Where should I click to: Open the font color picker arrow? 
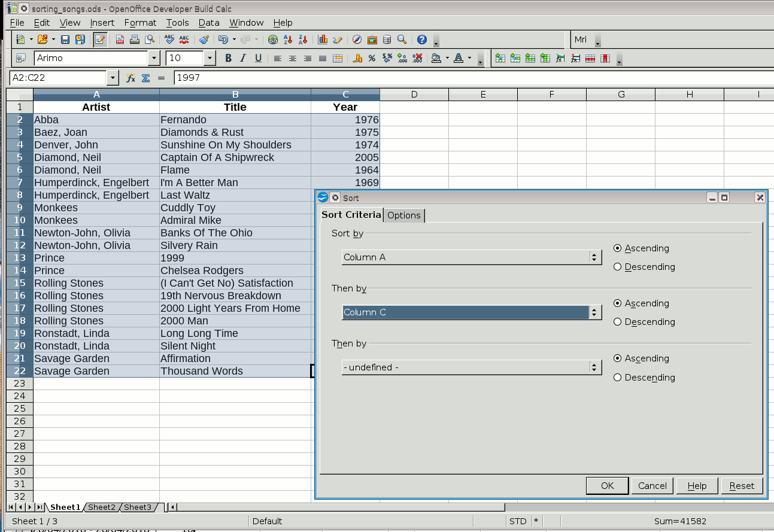pyautogui.click(x=470, y=58)
